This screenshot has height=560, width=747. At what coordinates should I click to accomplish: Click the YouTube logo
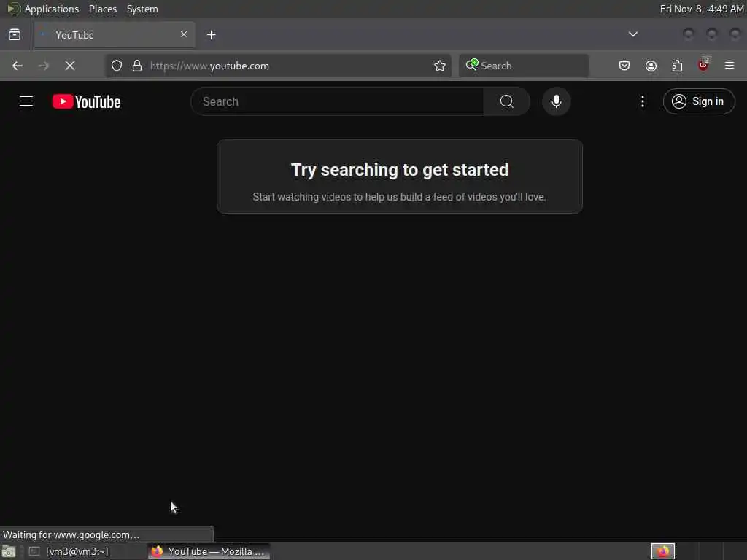click(86, 101)
